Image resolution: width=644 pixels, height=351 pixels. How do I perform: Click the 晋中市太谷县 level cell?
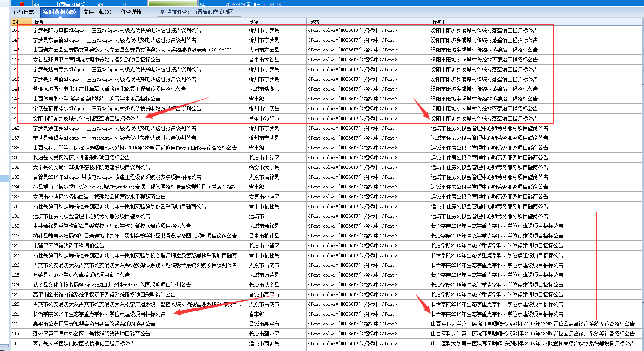tap(278, 60)
